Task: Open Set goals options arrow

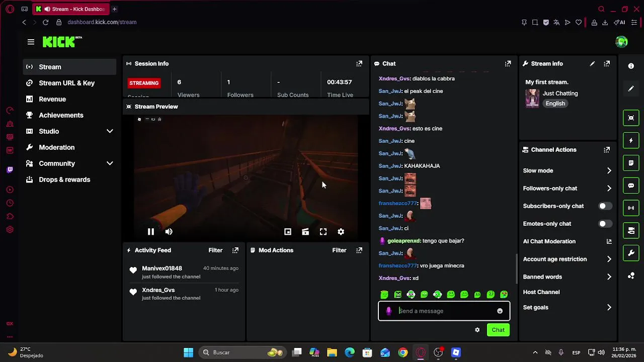Action: point(609,308)
